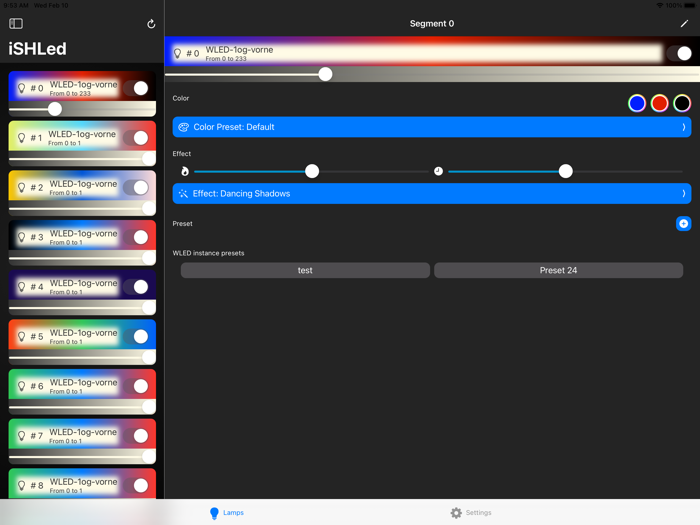Click the effect intensity slider handle
700x525 pixels.
pyautogui.click(x=312, y=171)
